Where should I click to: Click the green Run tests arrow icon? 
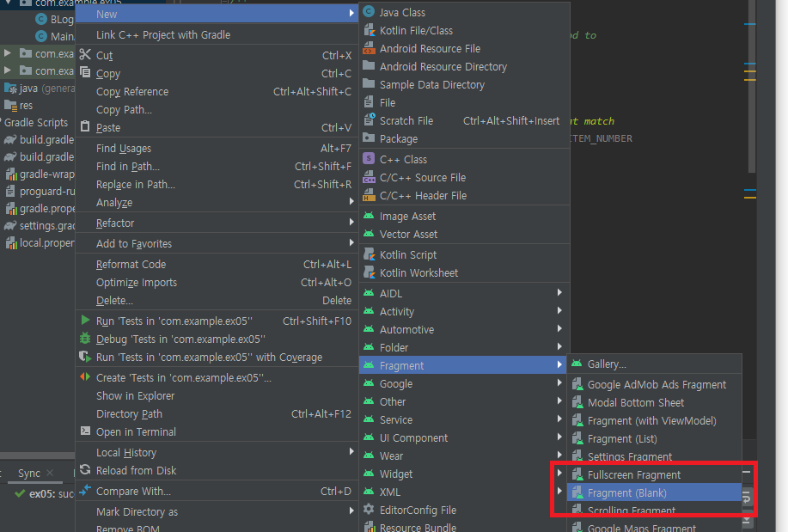pyautogui.click(x=85, y=321)
